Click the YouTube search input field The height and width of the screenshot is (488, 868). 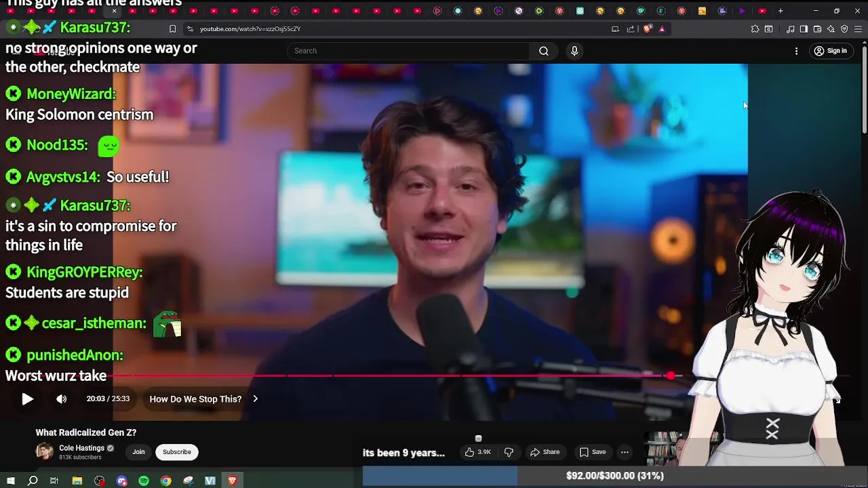(x=409, y=51)
